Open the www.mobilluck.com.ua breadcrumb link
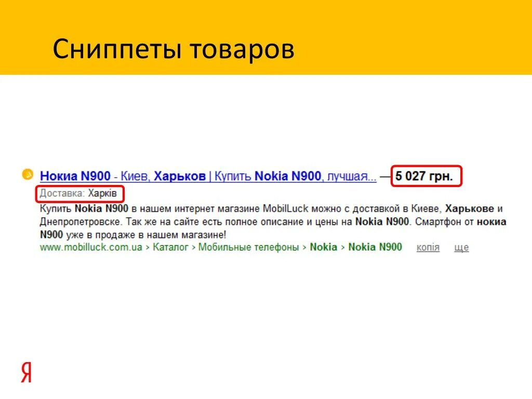 point(91,247)
